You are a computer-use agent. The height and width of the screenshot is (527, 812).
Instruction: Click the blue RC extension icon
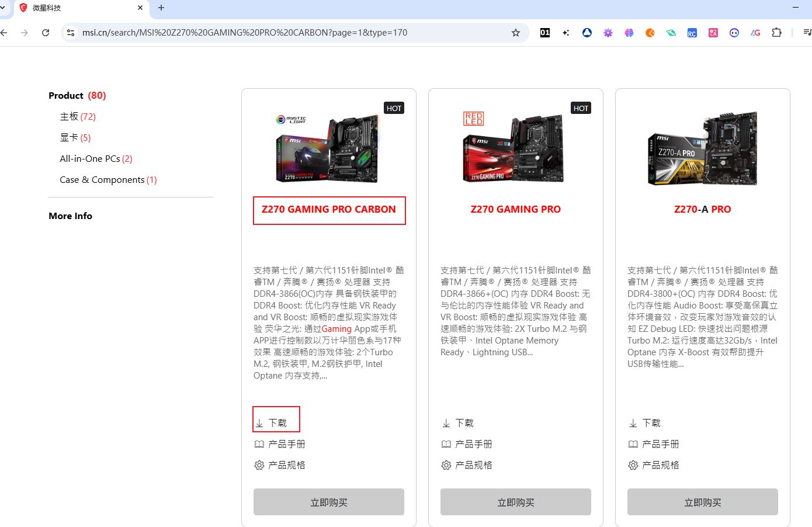click(692, 33)
